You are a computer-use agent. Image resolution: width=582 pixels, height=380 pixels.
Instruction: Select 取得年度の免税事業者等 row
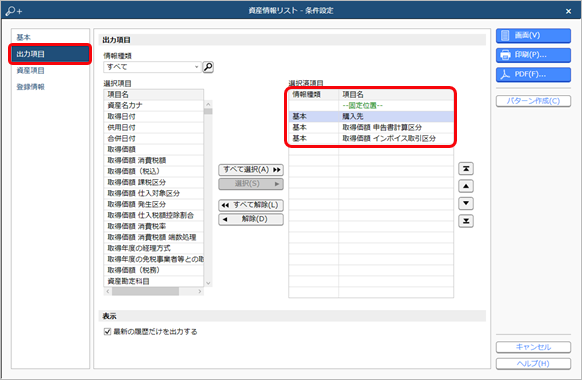point(154,259)
